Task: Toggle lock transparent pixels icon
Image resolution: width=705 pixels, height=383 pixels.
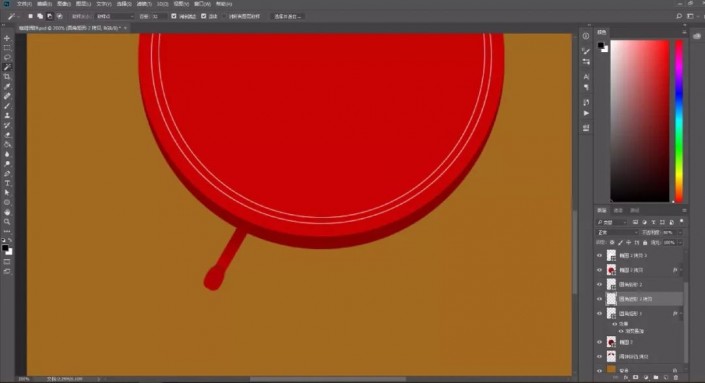Action: click(x=612, y=243)
